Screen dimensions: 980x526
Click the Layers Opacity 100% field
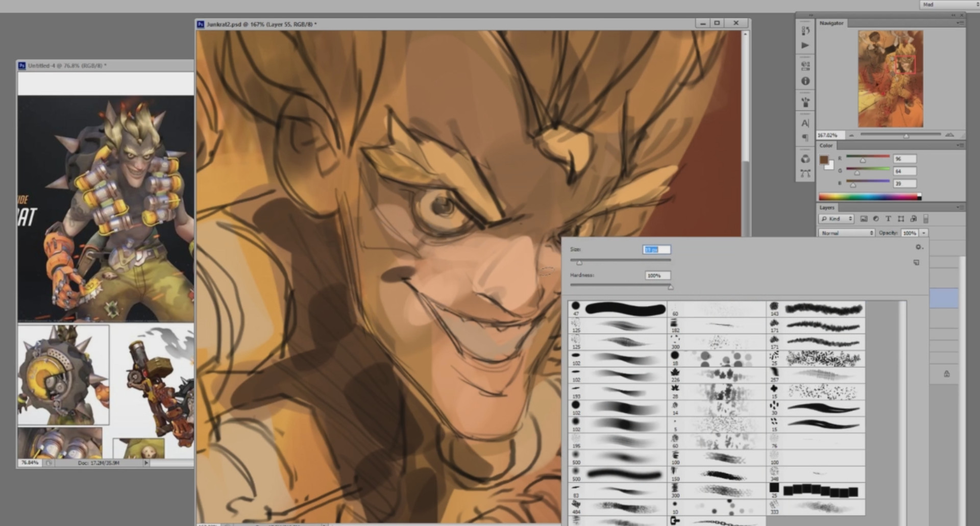pos(909,233)
